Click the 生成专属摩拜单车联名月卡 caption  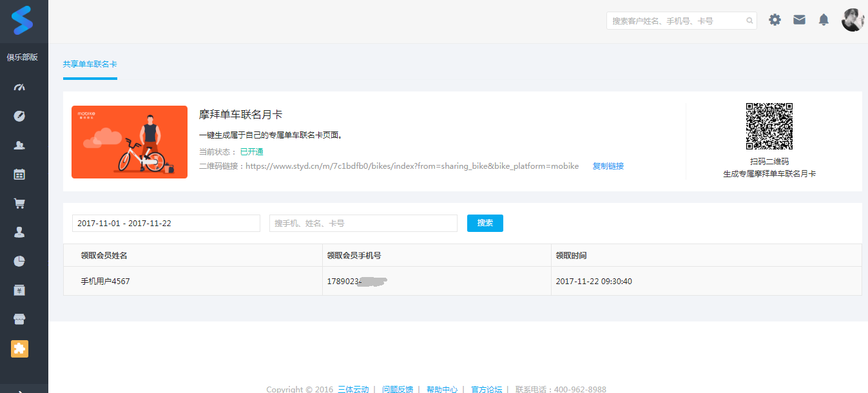[769, 174]
